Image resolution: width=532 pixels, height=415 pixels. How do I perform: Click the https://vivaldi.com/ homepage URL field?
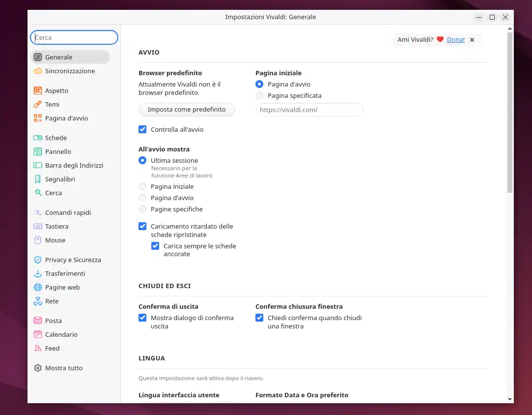309,110
